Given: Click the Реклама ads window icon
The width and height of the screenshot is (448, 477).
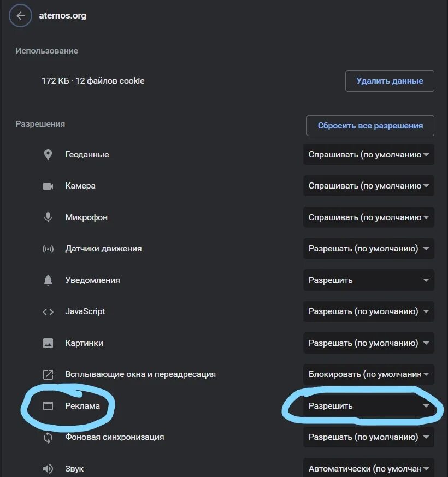Looking at the screenshot, I should click(x=48, y=406).
